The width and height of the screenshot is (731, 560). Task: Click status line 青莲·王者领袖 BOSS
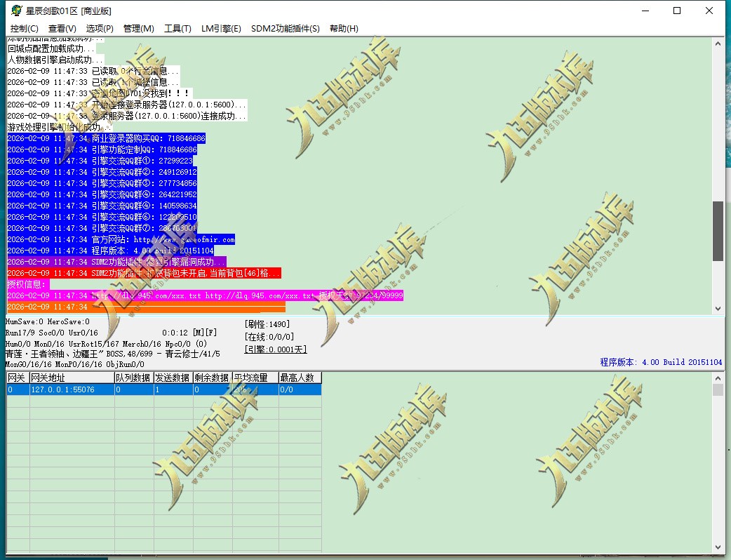112,354
